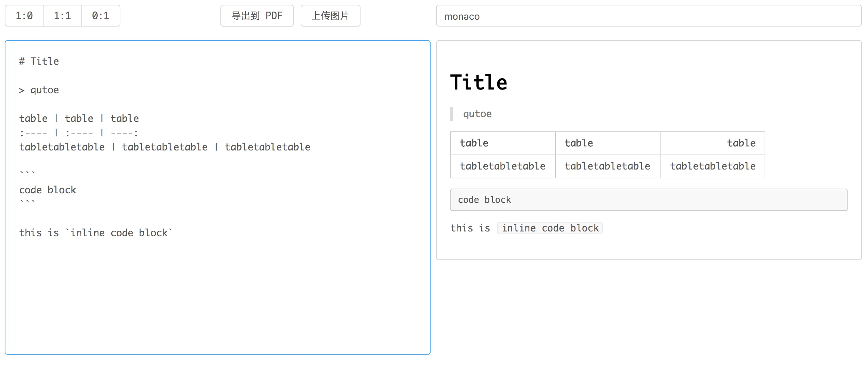Click first 'tabletabletable' cell in preview table
Image resolution: width=868 pixels, height=386 pixels.
502,166
